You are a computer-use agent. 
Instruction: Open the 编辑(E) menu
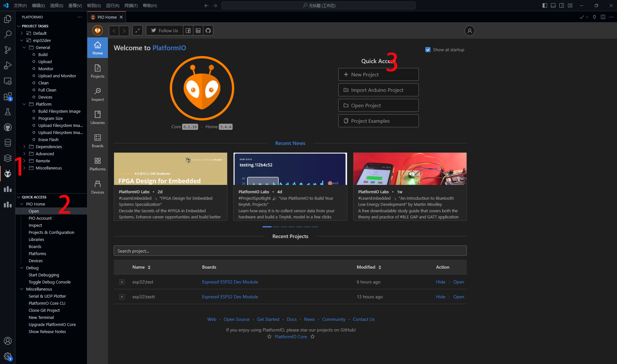point(38,5)
